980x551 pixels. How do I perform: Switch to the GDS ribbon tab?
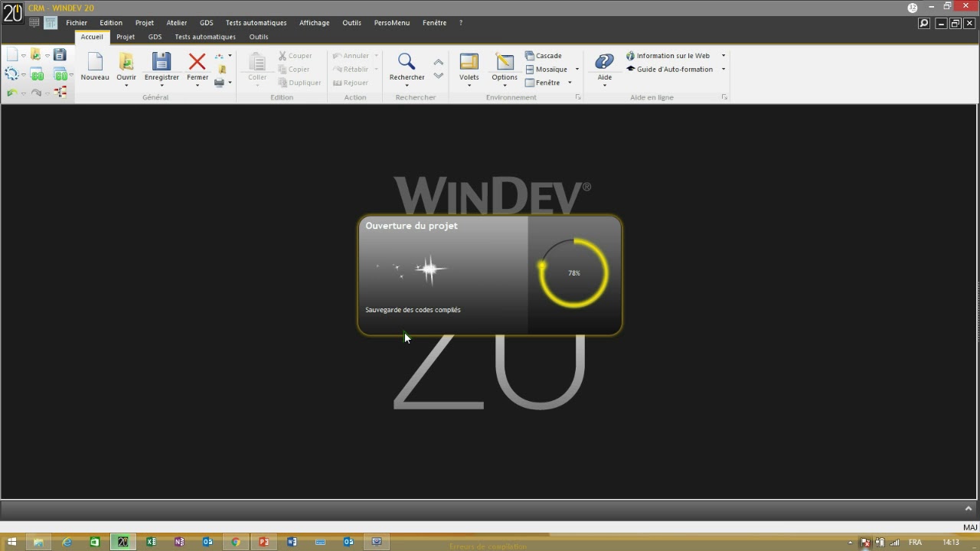(x=155, y=37)
